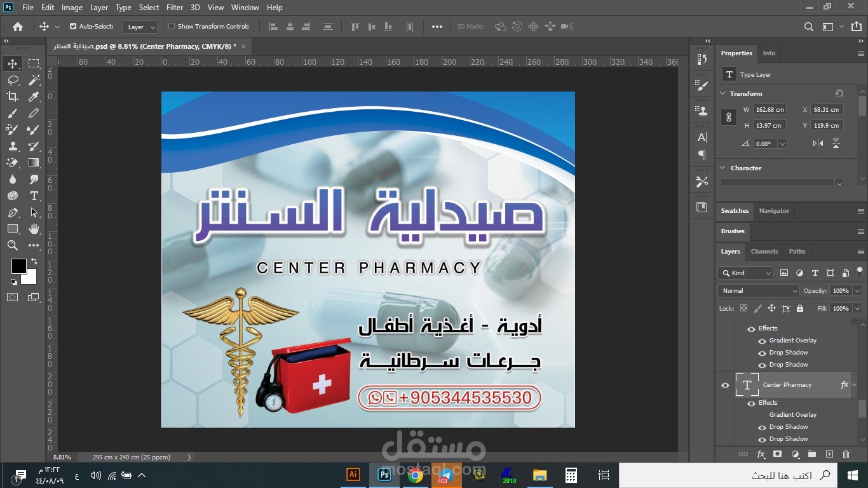Toggle last Drop Shadow effect visibility
This screenshot has width=868, height=488.
coord(762,439)
